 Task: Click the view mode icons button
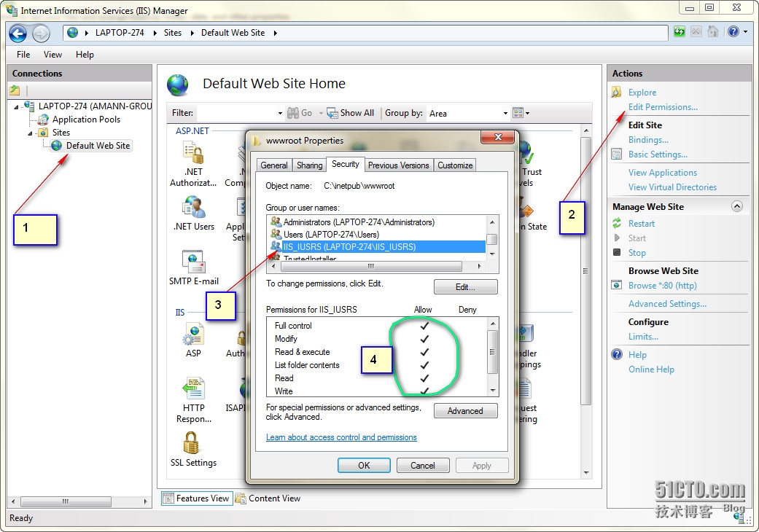click(x=518, y=113)
